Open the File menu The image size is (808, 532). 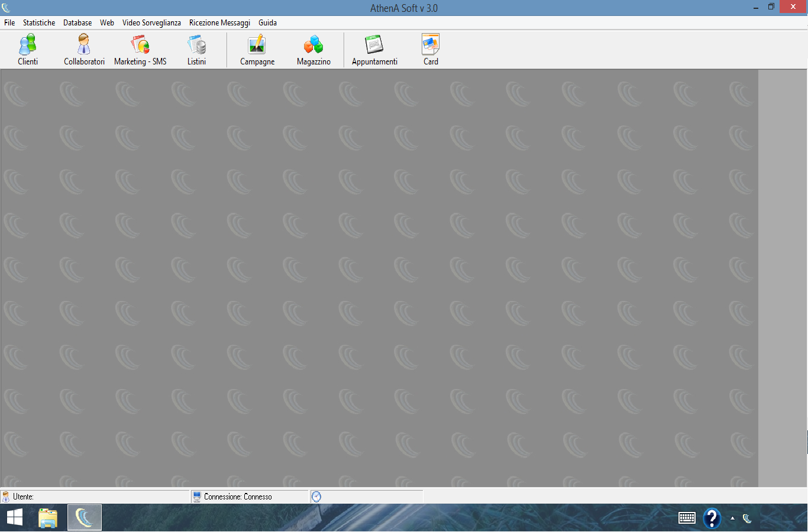(x=9, y=22)
